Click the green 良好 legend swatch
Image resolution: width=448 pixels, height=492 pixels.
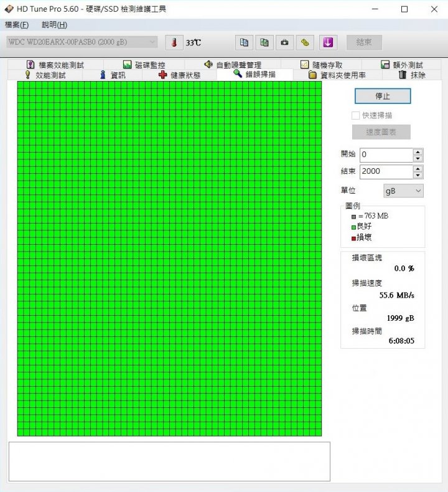click(353, 227)
